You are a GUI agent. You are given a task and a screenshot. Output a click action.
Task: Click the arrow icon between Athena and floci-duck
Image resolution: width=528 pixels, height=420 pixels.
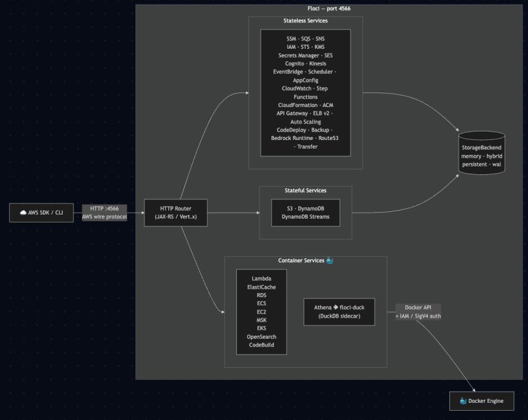[335, 307]
